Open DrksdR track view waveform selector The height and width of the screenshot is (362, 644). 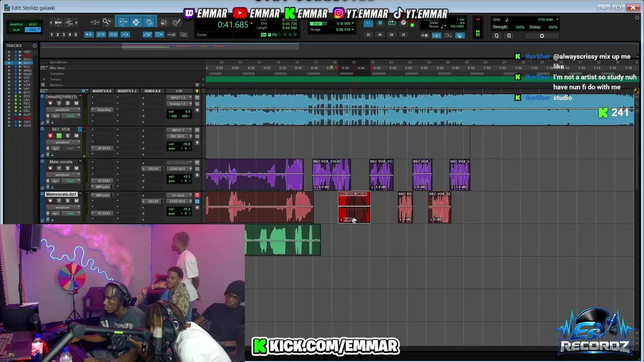point(63,110)
